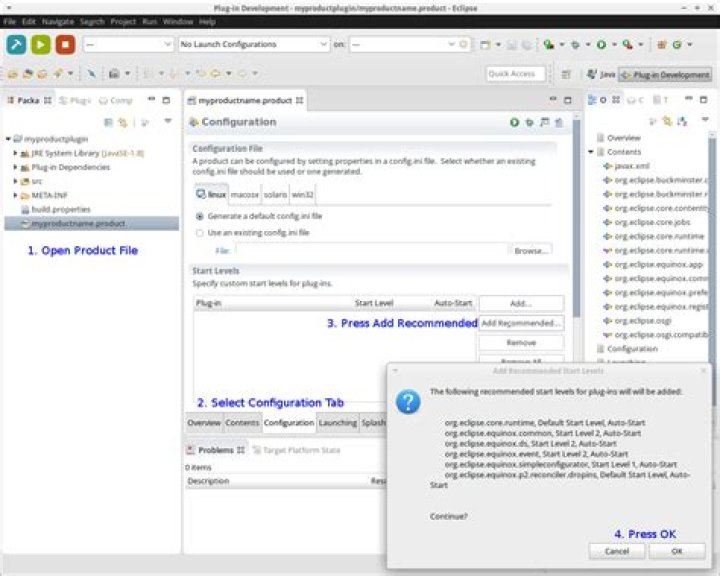Select the Target Platform State tab
720x576 pixels.
click(296, 450)
